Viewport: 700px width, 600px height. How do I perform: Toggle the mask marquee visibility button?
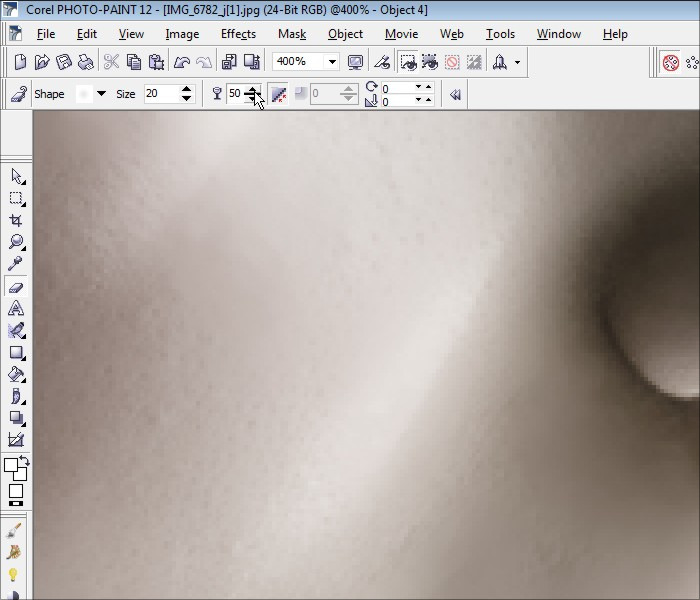point(409,62)
